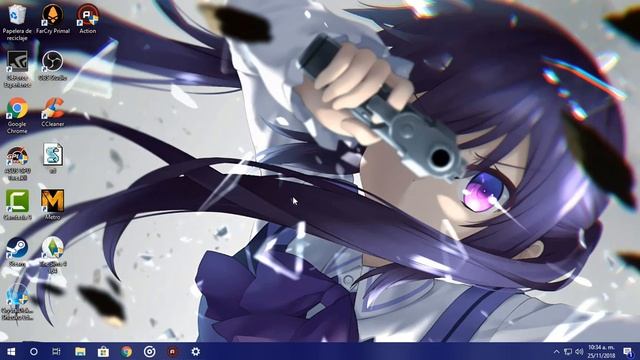
Task: Select the script file icon with S
Action: point(53,158)
